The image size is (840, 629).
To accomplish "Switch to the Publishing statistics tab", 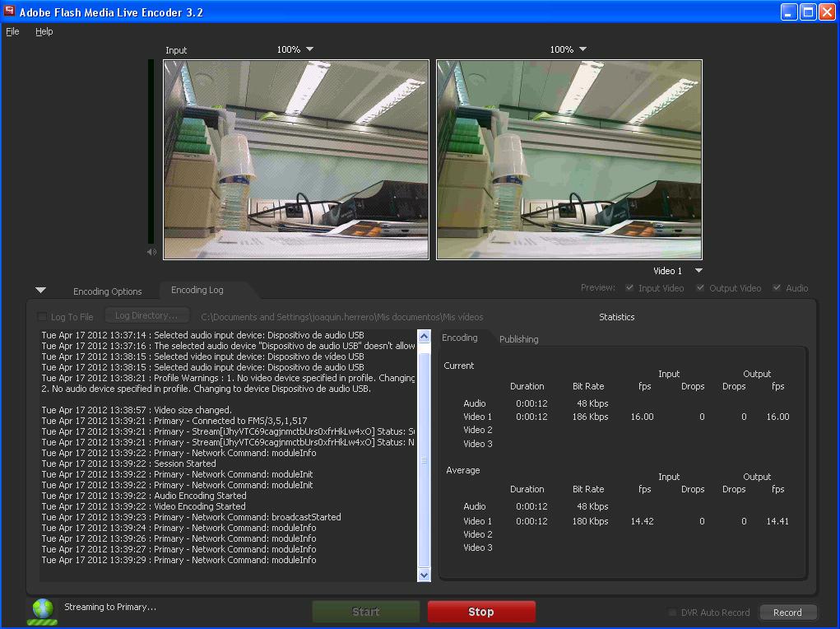I will (x=518, y=339).
